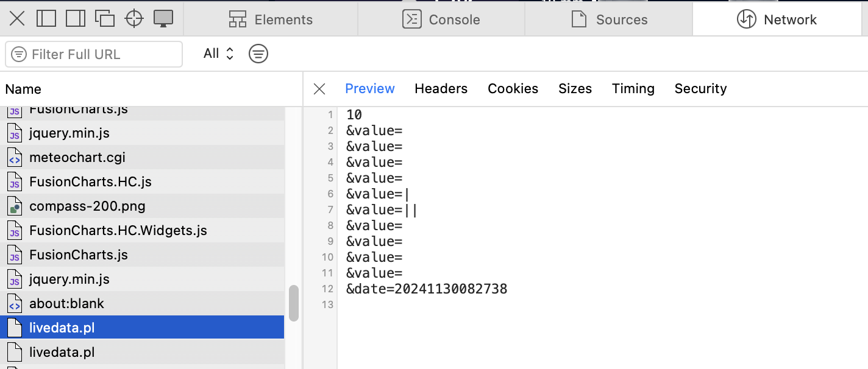Screen dimensions: 868x369
Task: Click the &date=20241130082738 line
Action: tap(427, 289)
